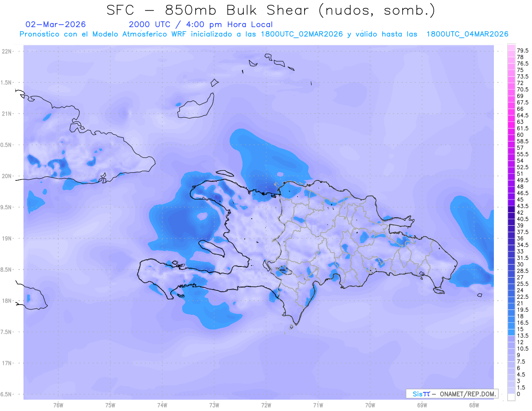This screenshot has width=532, height=411.
Task: Click the '31.5' legend value
Action: click(x=522, y=258)
